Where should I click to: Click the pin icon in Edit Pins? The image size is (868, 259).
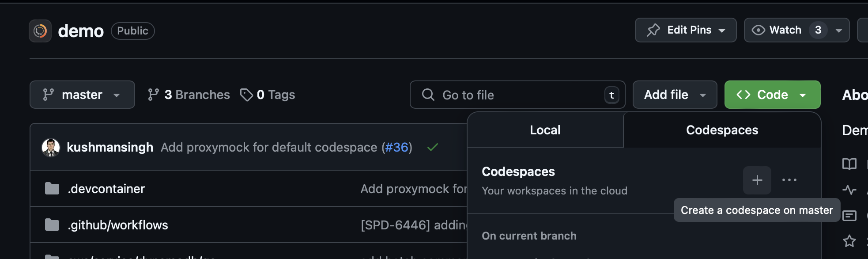tap(653, 30)
